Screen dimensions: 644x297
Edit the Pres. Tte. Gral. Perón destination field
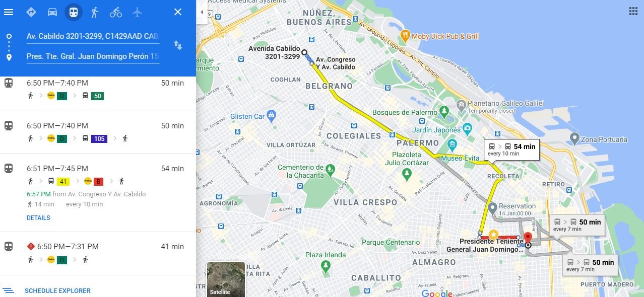tap(93, 56)
